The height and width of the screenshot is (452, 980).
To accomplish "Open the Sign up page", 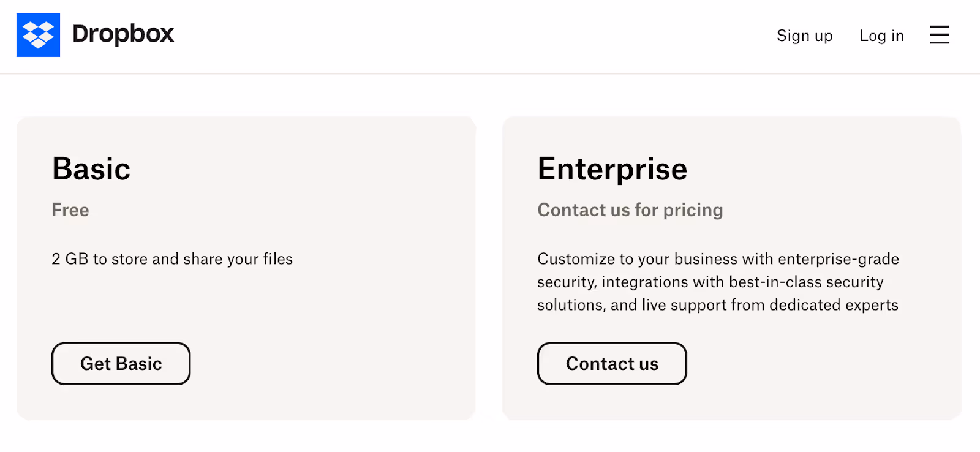I will click(804, 36).
